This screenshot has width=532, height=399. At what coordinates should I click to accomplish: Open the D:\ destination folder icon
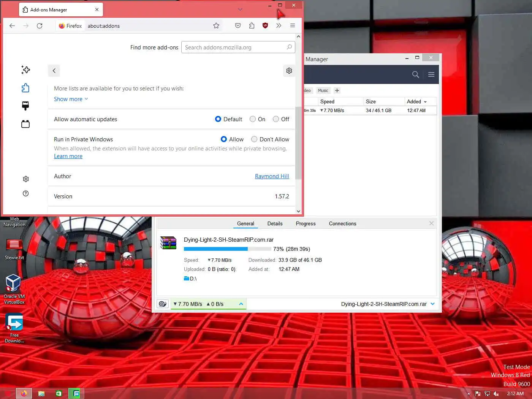pos(187,279)
